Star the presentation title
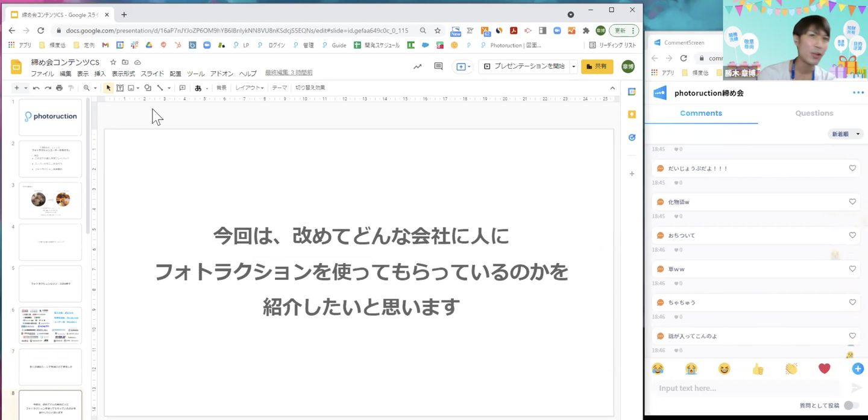This screenshot has height=420, width=868. 113,62
